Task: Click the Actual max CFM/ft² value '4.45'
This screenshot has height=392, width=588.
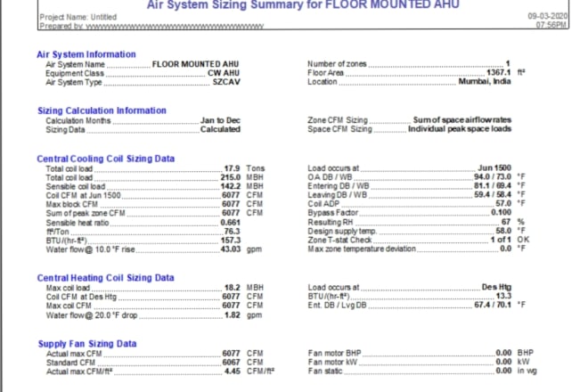Action: click(233, 372)
